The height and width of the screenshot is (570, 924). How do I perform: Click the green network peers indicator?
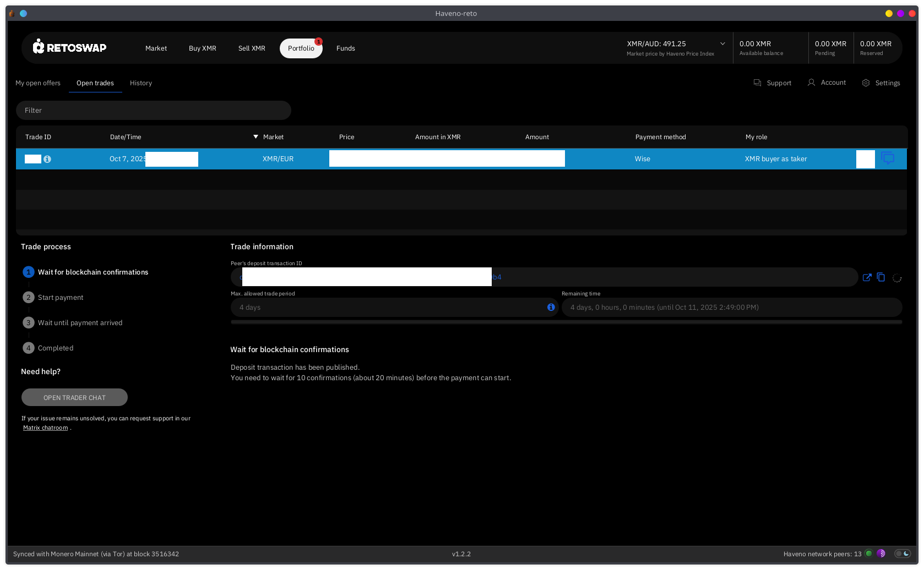click(x=869, y=553)
